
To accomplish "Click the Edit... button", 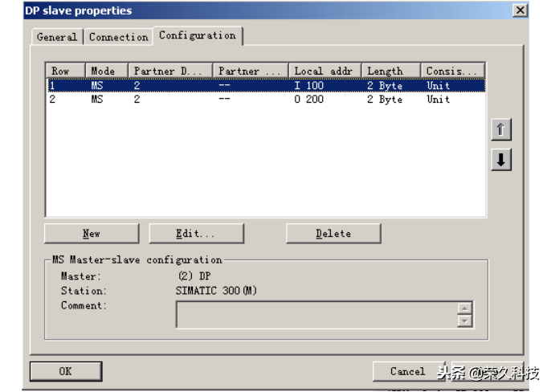I will pyautogui.click(x=196, y=234).
